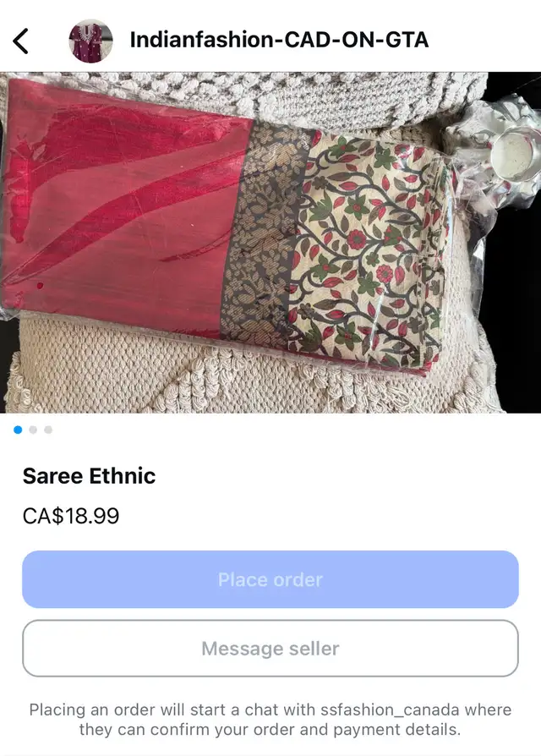Open the Indianfashion-CAD-ON-GTA shop name
The height and width of the screenshot is (756, 541).
tap(279, 40)
